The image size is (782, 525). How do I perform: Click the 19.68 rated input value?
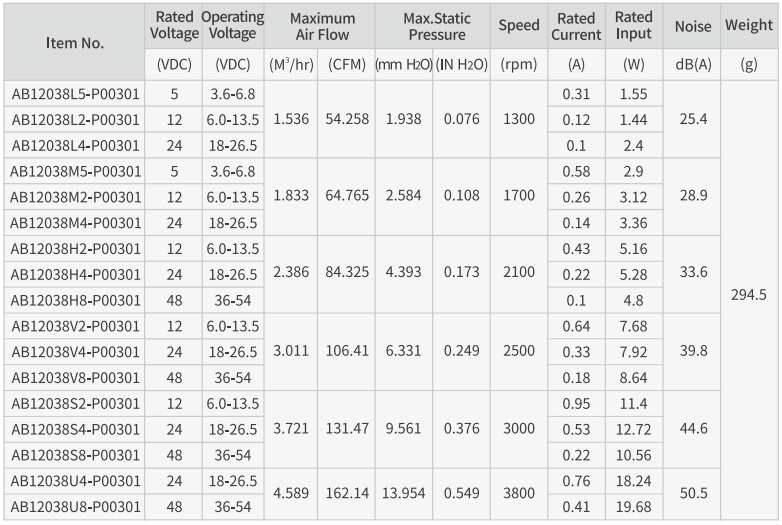(x=633, y=507)
